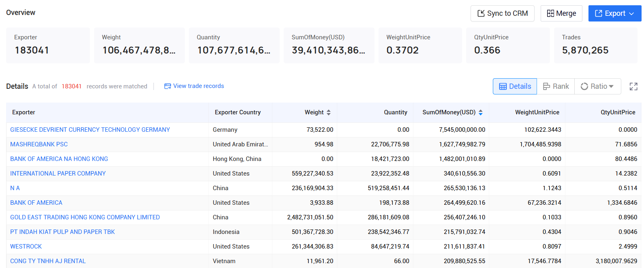
Task: Click the Sync to CRM button
Action: pyautogui.click(x=502, y=13)
